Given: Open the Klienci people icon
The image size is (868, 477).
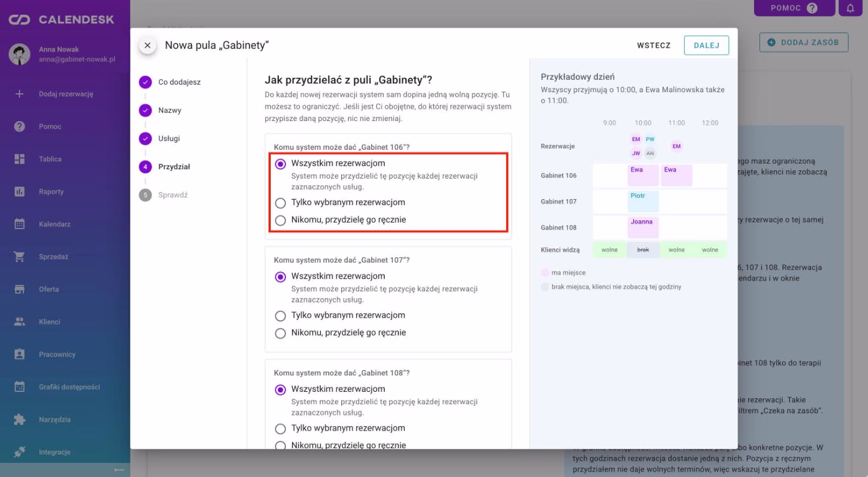Looking at the screenshot, I should [x=19, y=322].
